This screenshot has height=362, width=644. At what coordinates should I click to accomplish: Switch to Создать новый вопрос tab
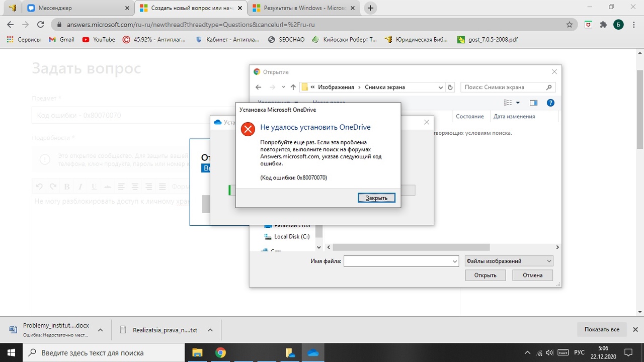[x=191, y=8]
